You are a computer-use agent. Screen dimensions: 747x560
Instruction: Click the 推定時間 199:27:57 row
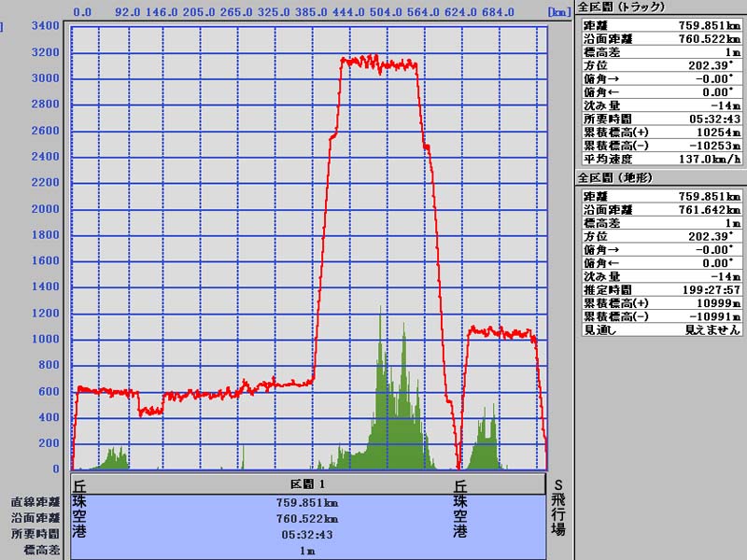[660, 290]
